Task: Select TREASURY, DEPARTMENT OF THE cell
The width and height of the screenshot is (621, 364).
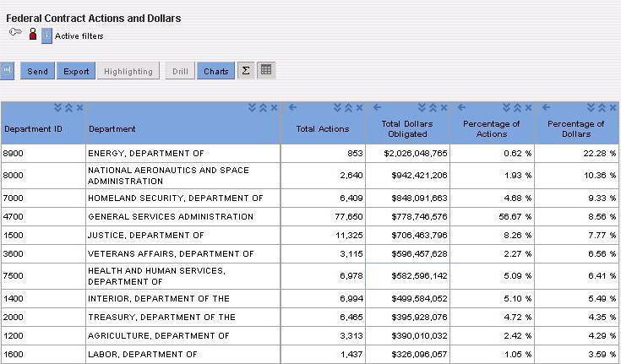Action: coord(182,318)
